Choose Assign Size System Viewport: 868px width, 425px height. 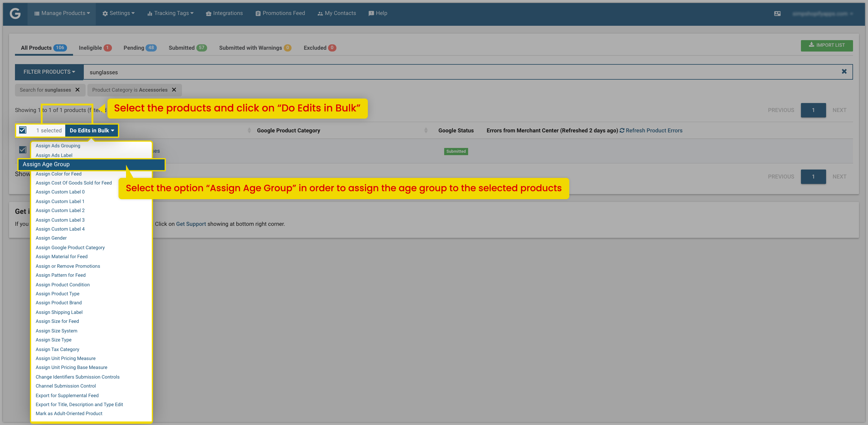pos(56,331)
